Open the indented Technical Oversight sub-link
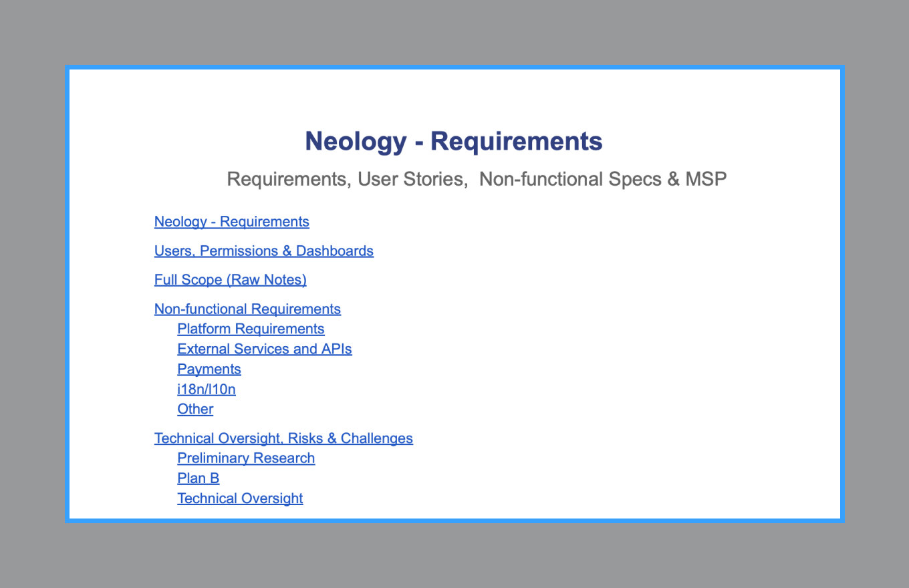 (x=240, y=498)
